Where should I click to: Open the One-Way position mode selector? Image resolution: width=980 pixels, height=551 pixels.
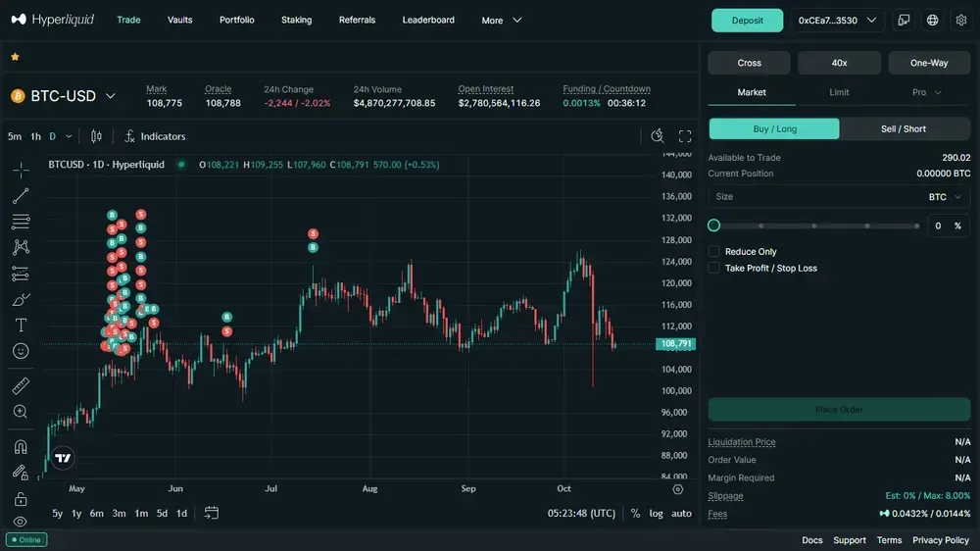[929, 63]
